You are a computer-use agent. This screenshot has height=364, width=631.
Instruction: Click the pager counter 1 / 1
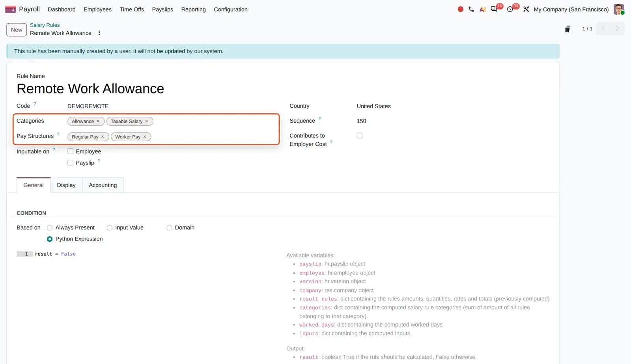click(x=587, y=28)
